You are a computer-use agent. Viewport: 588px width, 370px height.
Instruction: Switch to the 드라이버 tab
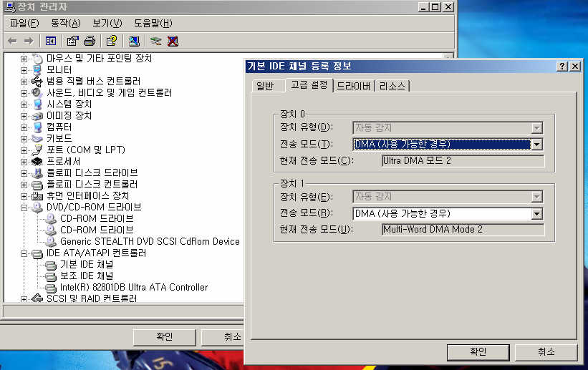point(353,86)
